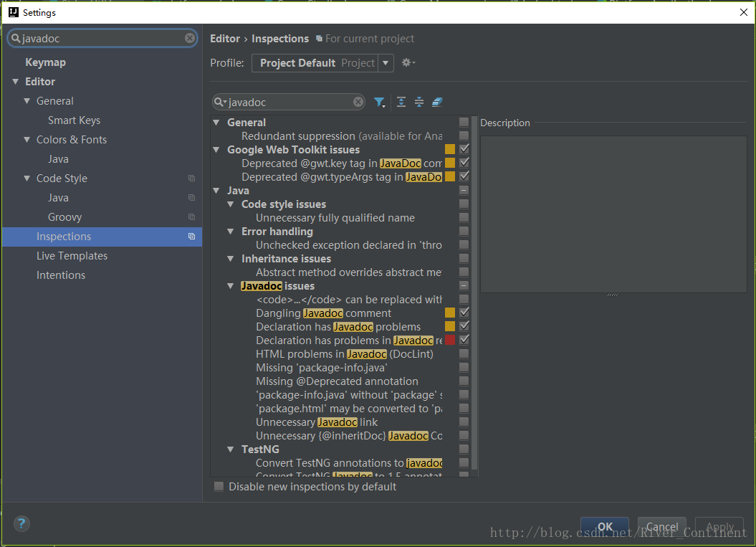
Task: Collapse the Error handling group
Action: [x=231, y=232]
